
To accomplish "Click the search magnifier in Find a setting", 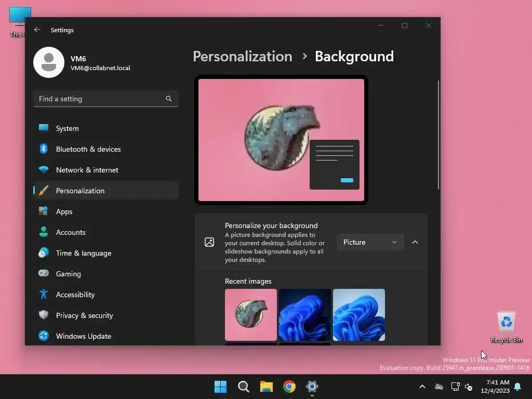I will (169, 99).
